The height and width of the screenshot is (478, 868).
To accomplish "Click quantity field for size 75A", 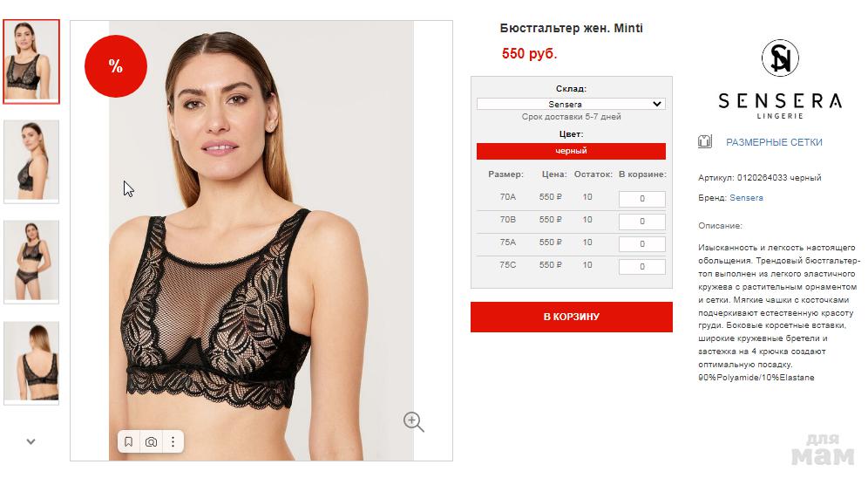I will click(x=641, y=243).
